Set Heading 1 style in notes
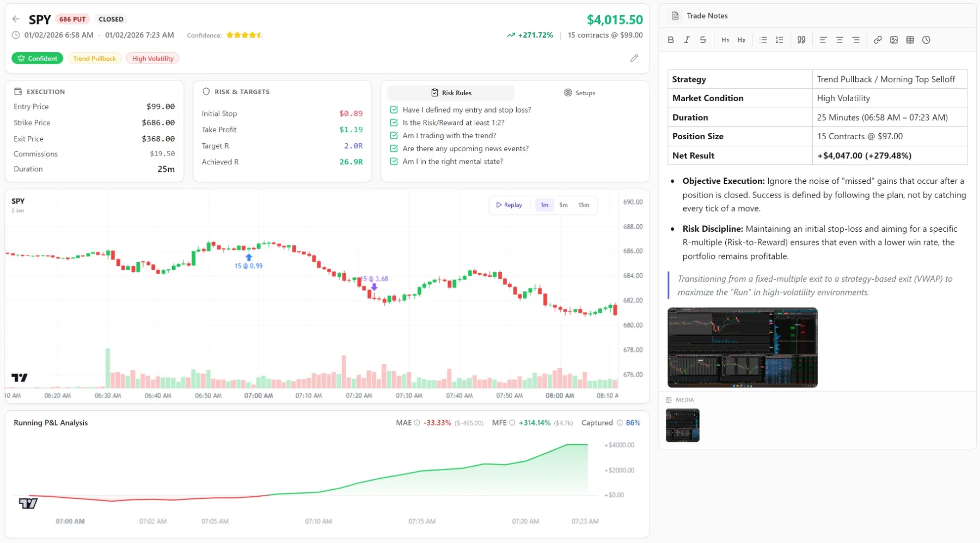The height and width of the screenshot is (543, 980). point(725,40)
